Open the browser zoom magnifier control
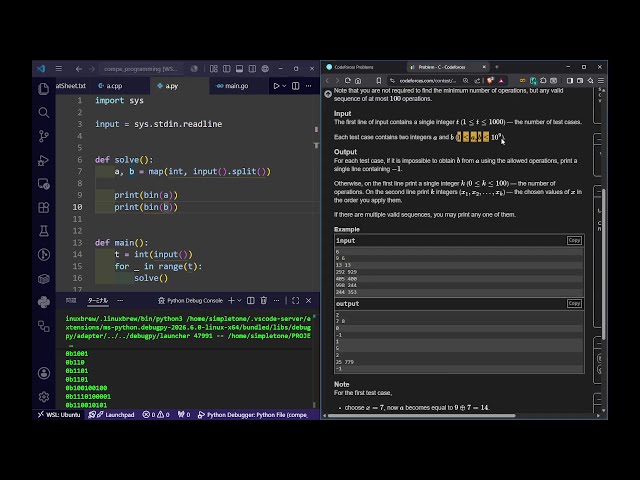 tap(466, 81)
